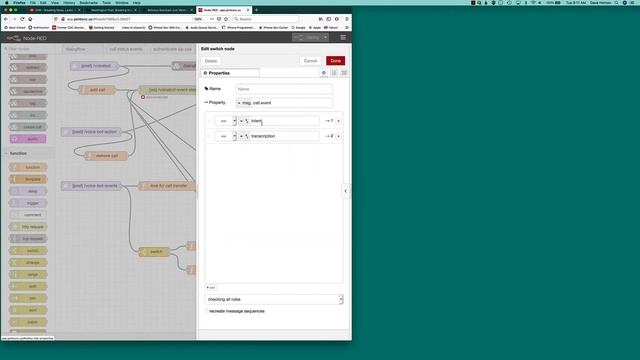The height and width of the screenshot is (360, 640).
Task: Select the comment node in palette
Action: click(28, 215)
